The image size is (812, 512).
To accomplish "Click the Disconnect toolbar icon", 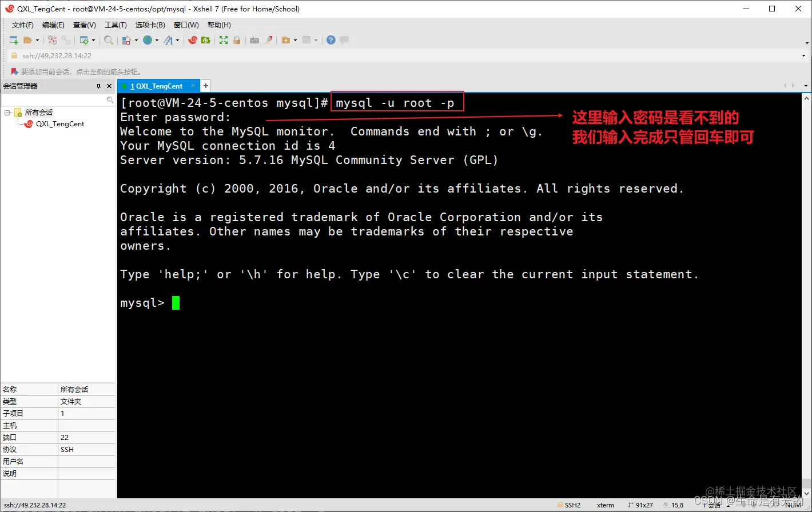I will (53, 40).
